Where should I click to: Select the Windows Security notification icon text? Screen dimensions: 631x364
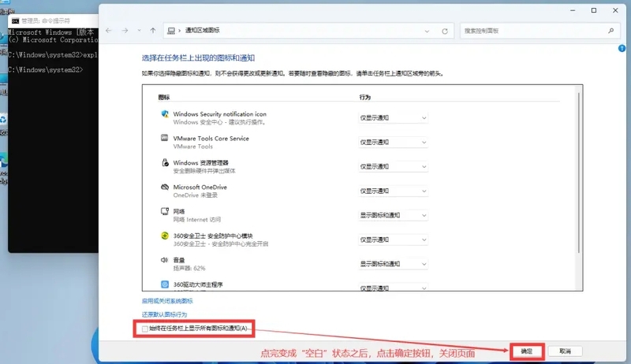[220, 114]
